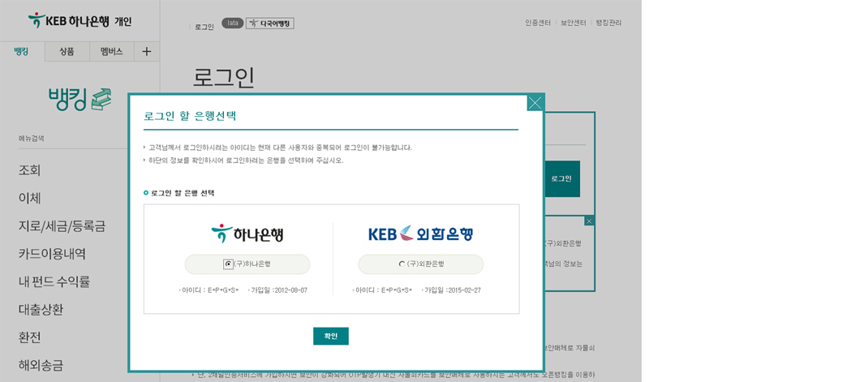Open the 인증센터 link
Viewport: 868px width, 382px height.
(x=538, y=23)
